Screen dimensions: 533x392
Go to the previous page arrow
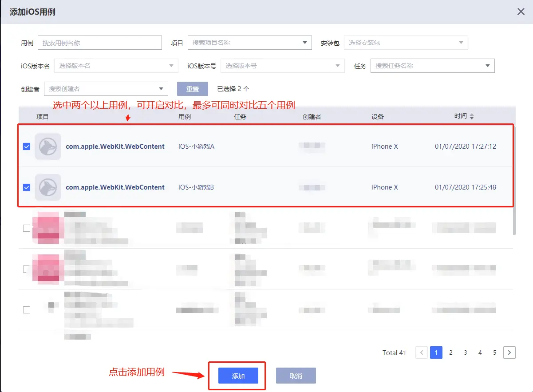tap(422, 352)
